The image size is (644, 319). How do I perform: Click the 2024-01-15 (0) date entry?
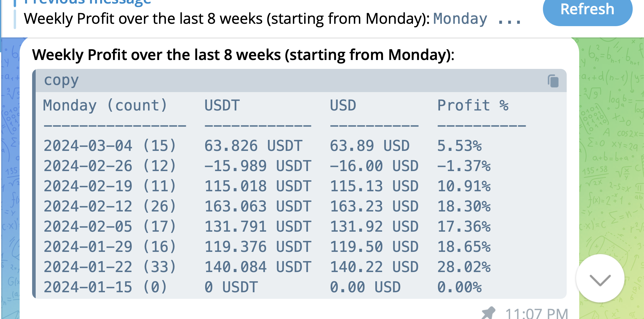tap(105, 287)
